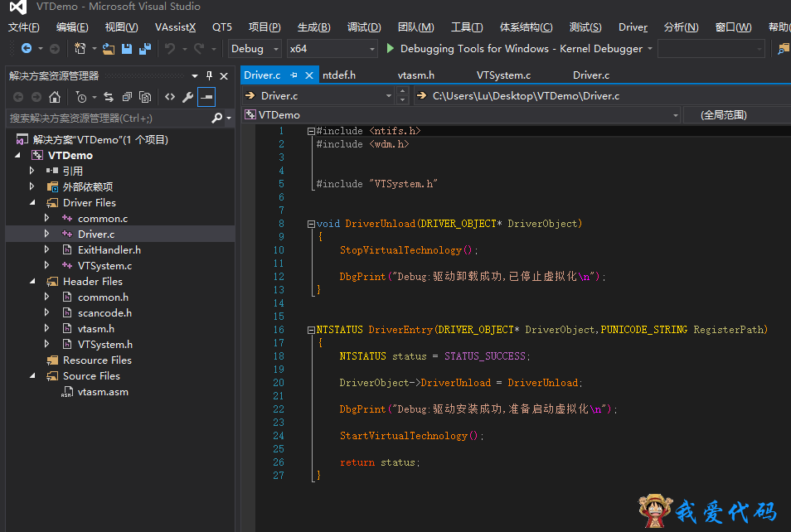The width and height of the screenshot is (791, 532).
Task: Click the Save icon in toolbar
Action: [x=127, y=48]
